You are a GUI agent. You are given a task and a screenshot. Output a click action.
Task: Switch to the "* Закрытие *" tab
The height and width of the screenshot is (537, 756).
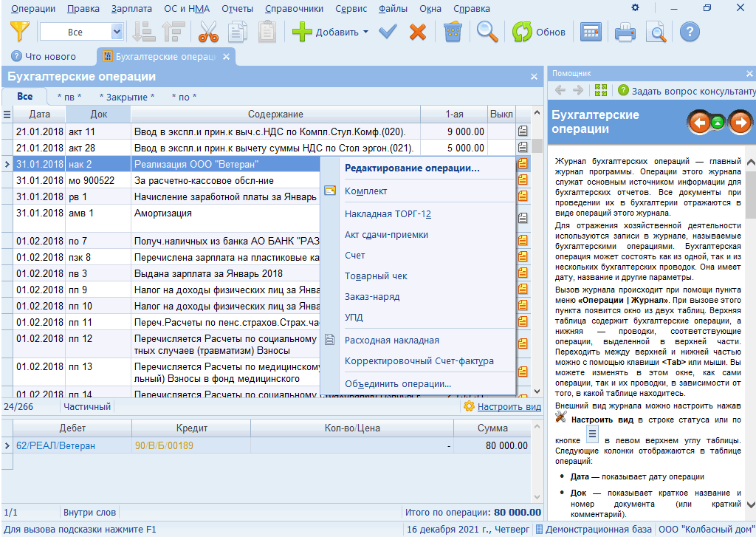126,97
